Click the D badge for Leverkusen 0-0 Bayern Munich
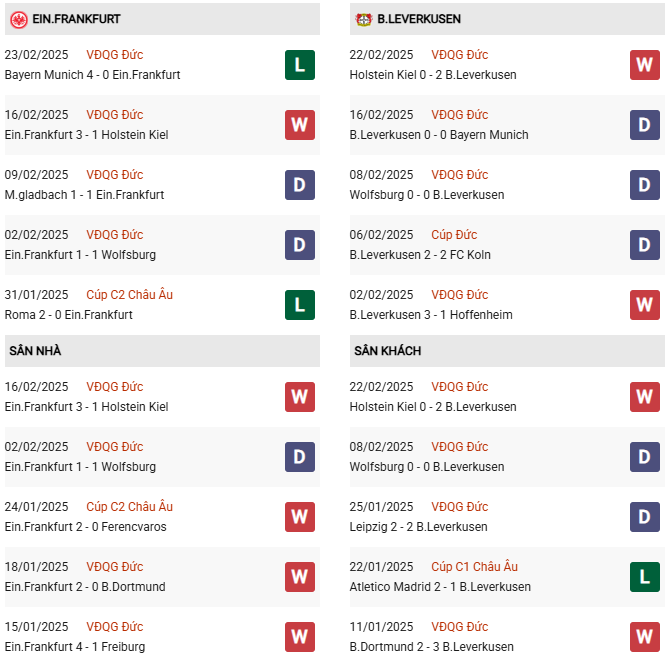The width and height of the screenshot is (665, 660). coord(645,125)
